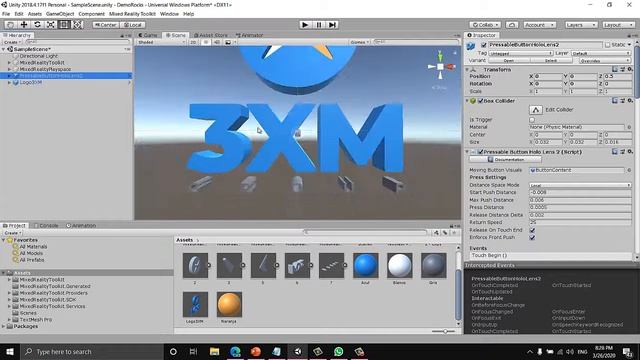The width and height of the screenshot is (640, 360).
Task: Click the Documentation button
Action: [506, 160]
